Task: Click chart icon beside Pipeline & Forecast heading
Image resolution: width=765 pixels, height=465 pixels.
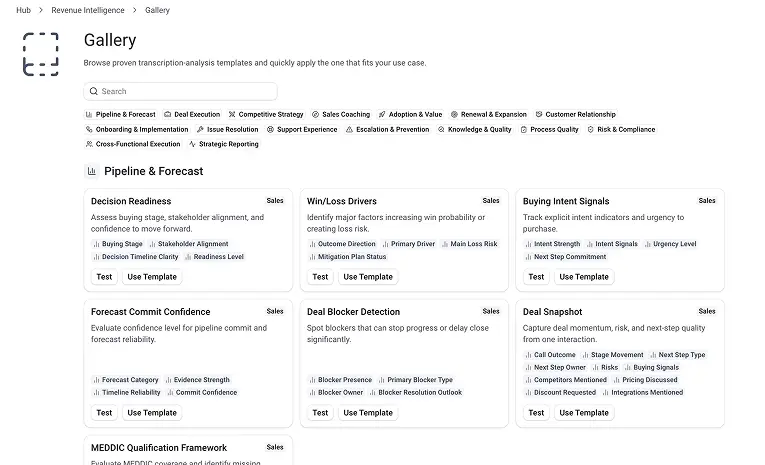Action: 91,171
